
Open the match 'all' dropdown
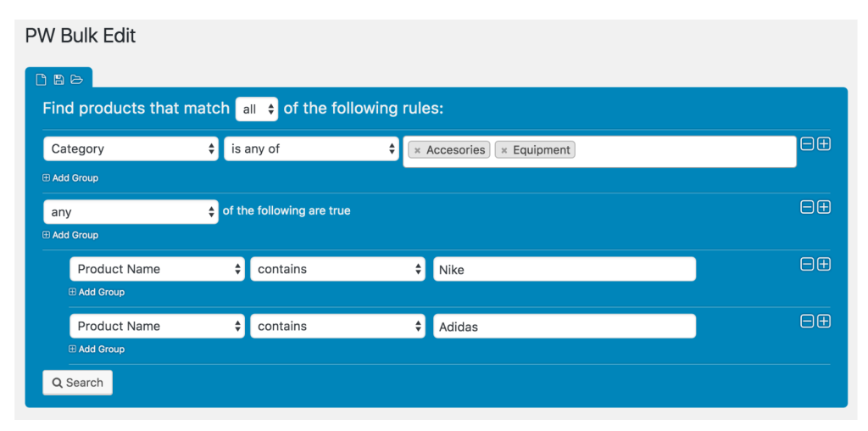tap(257, 109)
